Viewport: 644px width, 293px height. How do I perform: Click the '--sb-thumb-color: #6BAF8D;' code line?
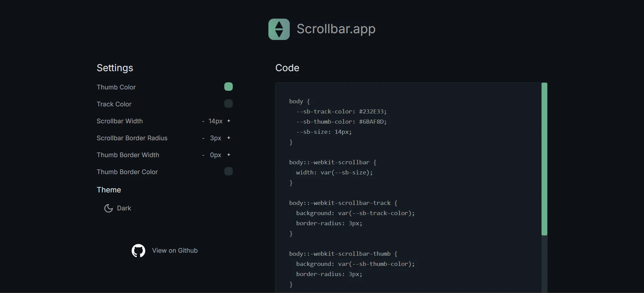341,122
